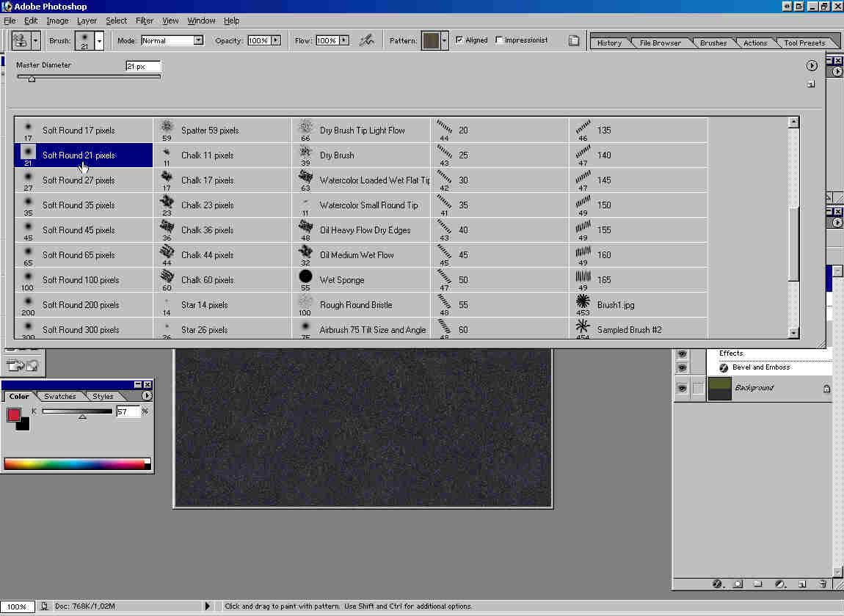This screenshot has height=616, width=844.
Task: Expand the Pattern picker dropdown arrow
Action: [444, 40]
